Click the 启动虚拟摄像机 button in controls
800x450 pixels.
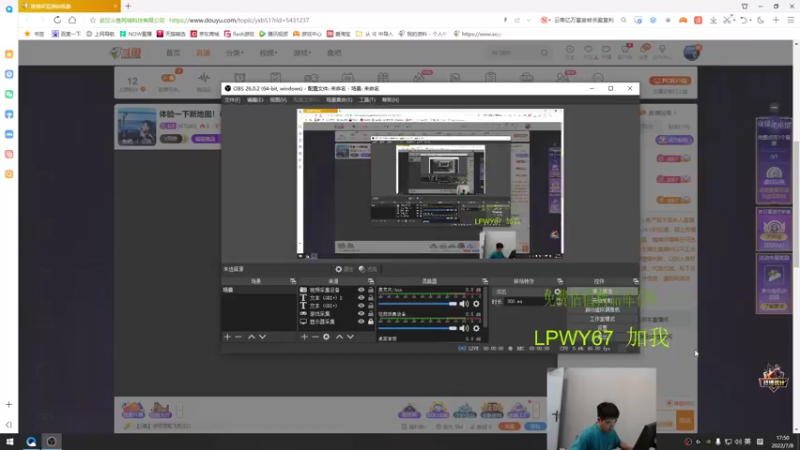click(602, 310)
